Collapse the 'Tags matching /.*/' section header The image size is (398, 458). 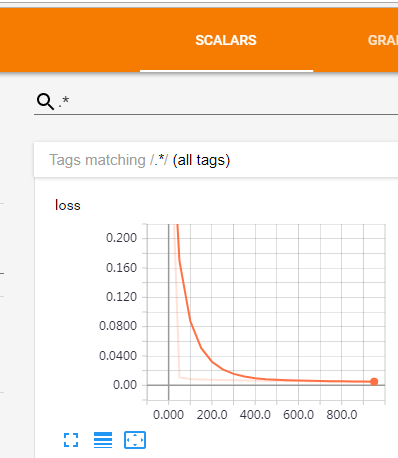click(216, 160)
